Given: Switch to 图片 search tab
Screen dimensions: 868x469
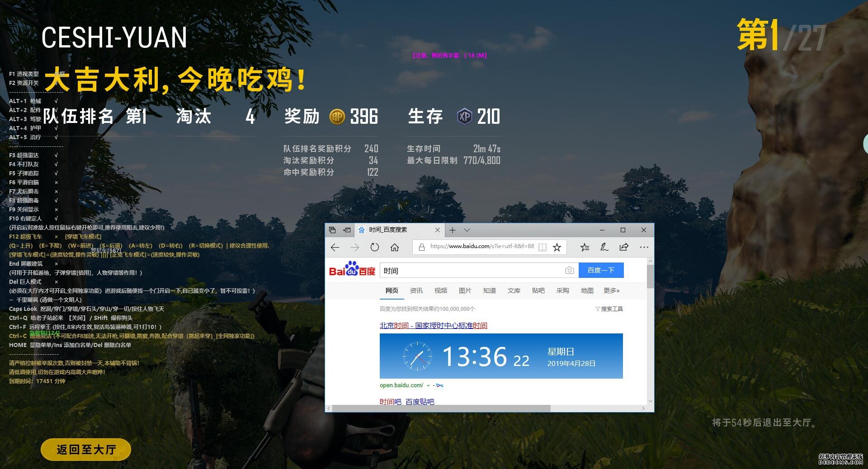Looking at the screenshot, I should tap(465, 291).
